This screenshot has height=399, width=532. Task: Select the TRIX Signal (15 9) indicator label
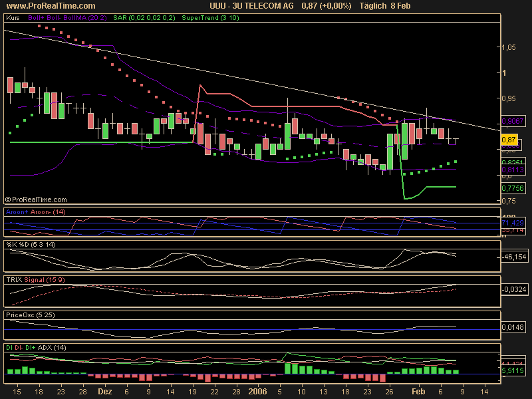pos(35,280)
